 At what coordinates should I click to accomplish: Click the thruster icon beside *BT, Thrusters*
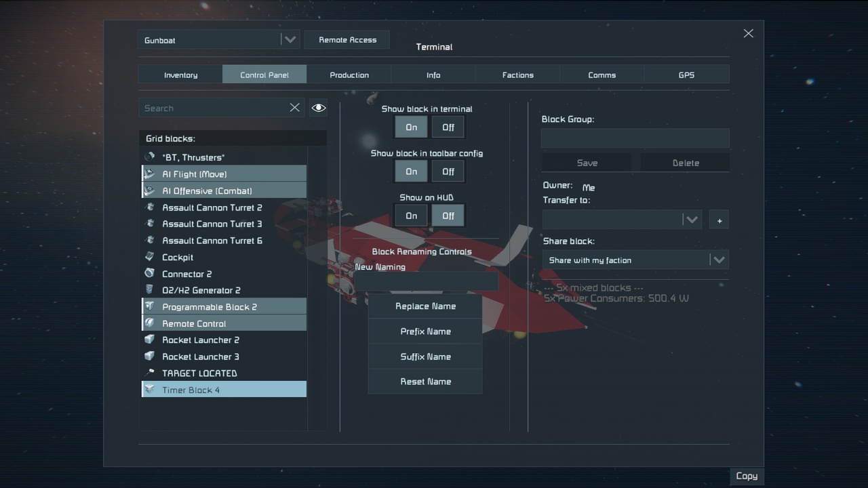pos(149,157)
